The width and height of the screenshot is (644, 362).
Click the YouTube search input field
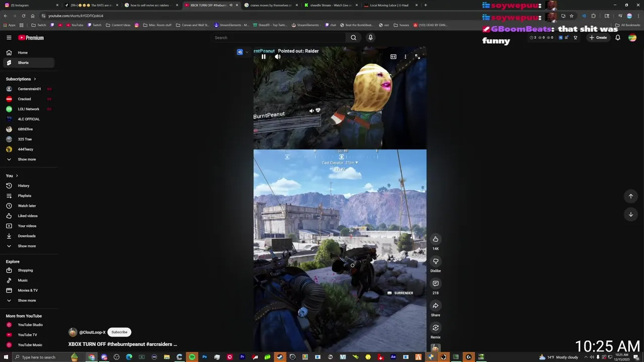pyautogui.click(x=279, y=38)
